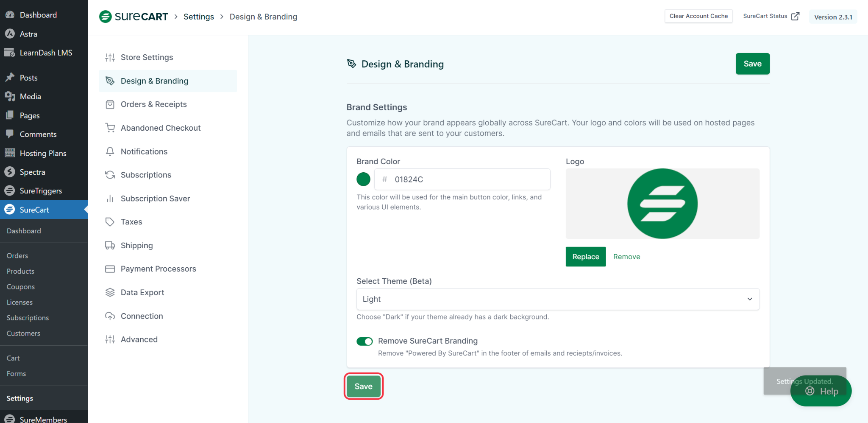Click the bottom Save button
This screenshot has height=423, width=868.
coord(364,386)
